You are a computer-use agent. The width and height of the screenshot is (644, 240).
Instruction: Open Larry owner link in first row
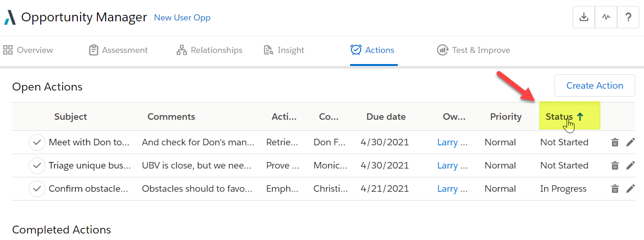click(452, 143)
